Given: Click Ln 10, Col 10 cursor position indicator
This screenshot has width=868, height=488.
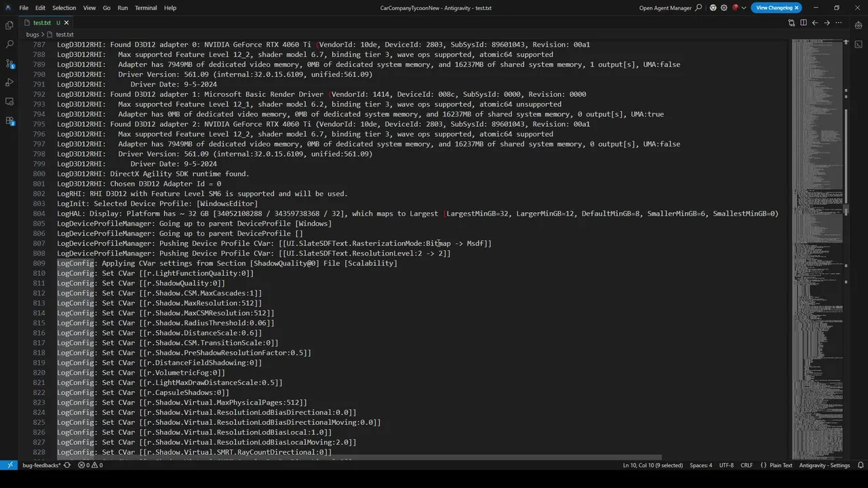Looking at the screenshot, I should (x=653, y=465).
